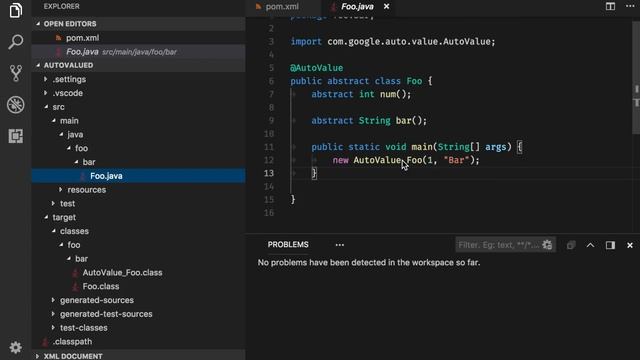The image size is (640, 360).
Task: Open the Source Control view
Action: (16, 73)
